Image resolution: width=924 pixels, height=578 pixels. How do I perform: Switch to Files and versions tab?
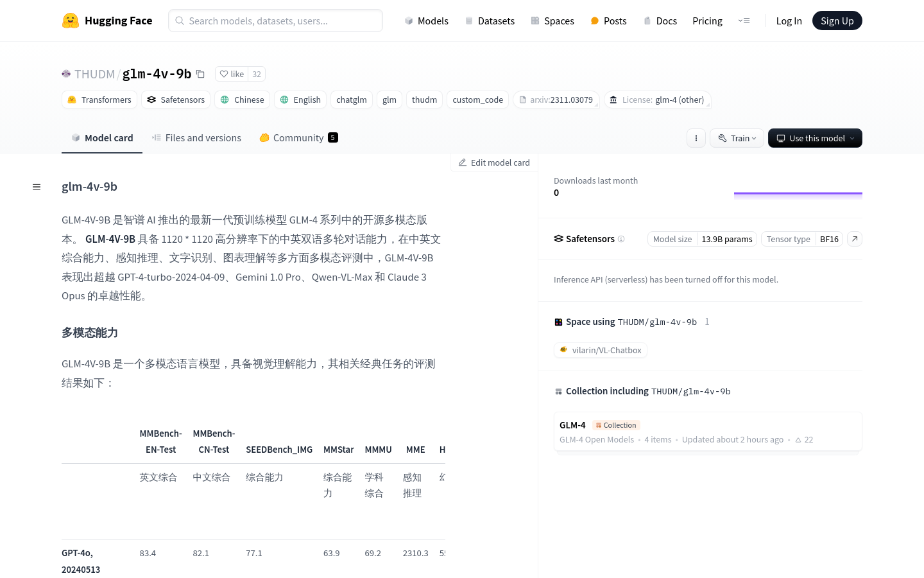[196, 137]
